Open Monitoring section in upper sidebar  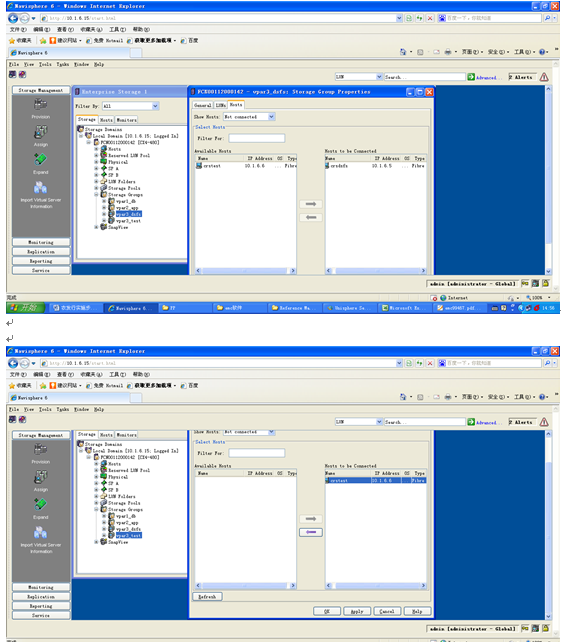[41, 242]
